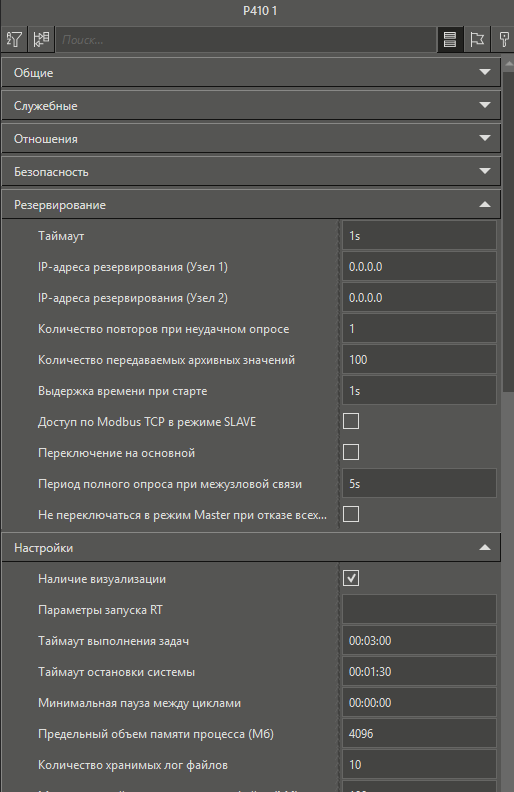
Task: Edit Количество передаваемых архивных значений value
Action: pos(419,360)
